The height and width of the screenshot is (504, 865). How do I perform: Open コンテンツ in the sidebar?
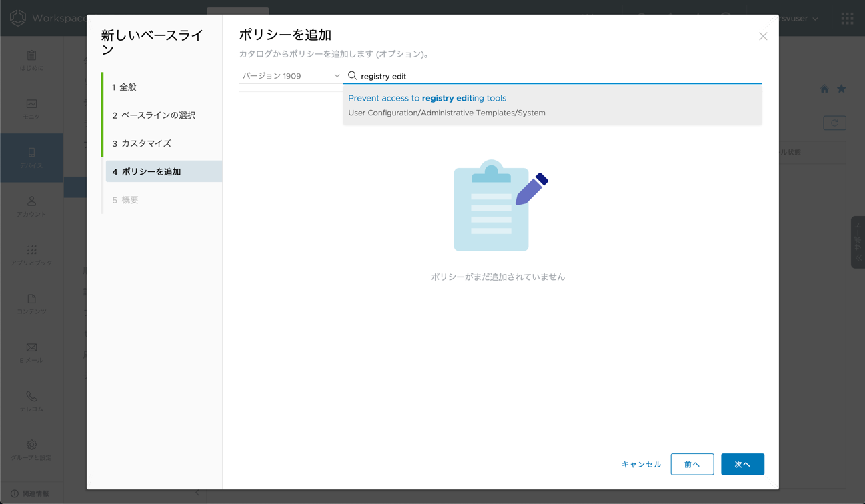pyautogui.click(x=31, y=304)
